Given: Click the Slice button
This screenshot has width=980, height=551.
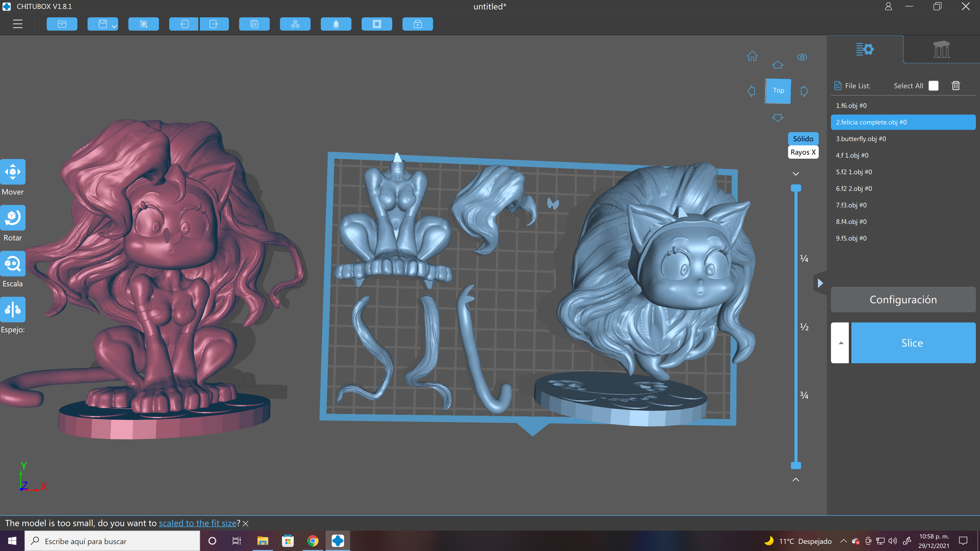Looking at the screenshot, I should point(913,343).
